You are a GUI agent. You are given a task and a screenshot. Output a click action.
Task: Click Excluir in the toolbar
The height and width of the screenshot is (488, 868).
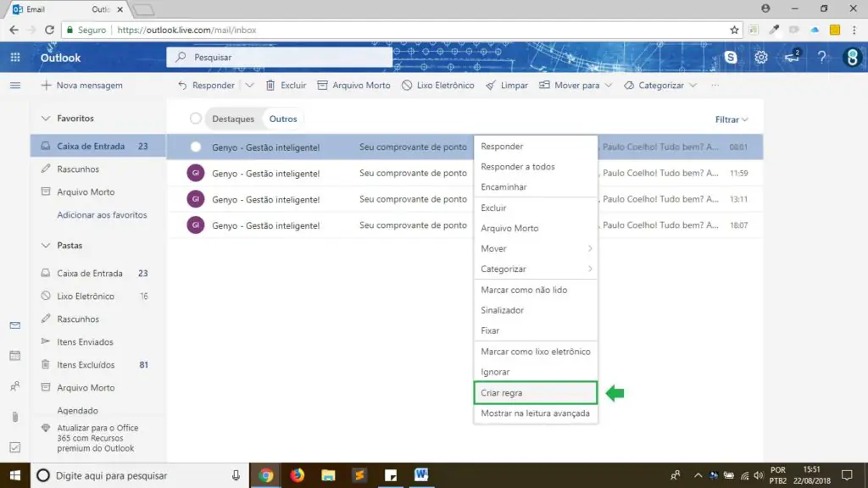pos(286,86)
